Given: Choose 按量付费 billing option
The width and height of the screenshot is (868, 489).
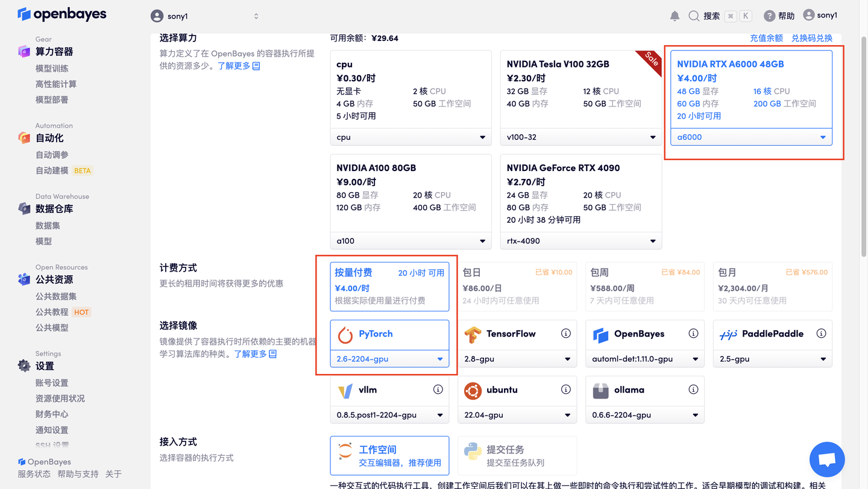Looking at the screenshot, I should pos(389,286).
